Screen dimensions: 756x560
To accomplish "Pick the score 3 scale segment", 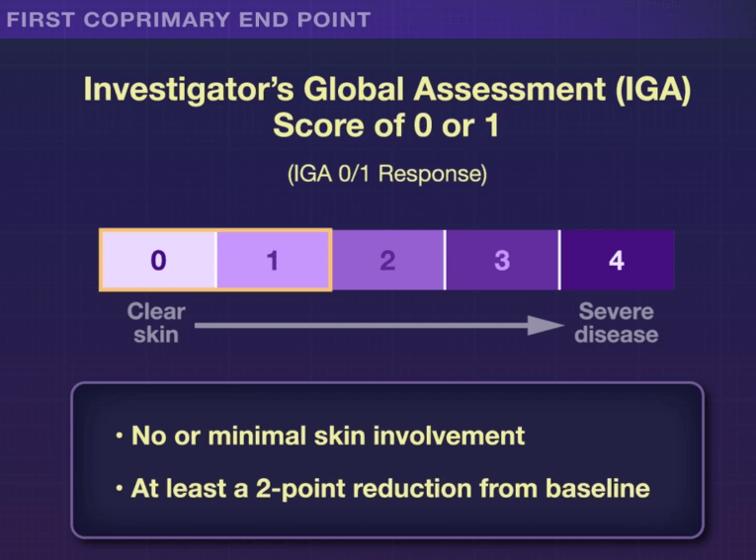I will 502,261.
